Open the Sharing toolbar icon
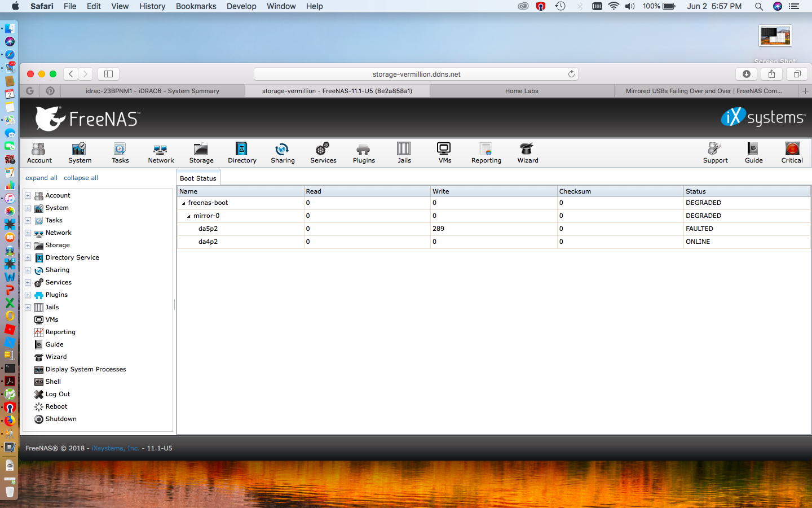The image size is (812, 508). (283, 153)
